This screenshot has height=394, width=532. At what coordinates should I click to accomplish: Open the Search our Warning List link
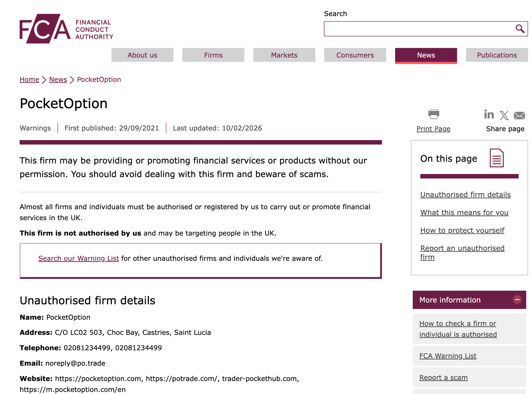(x=78, y=258)
